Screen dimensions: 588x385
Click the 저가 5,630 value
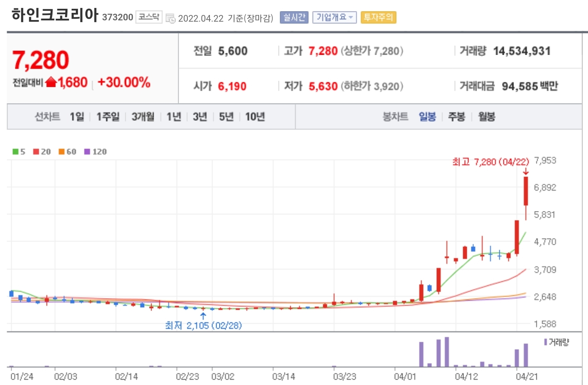click(323, 87)
